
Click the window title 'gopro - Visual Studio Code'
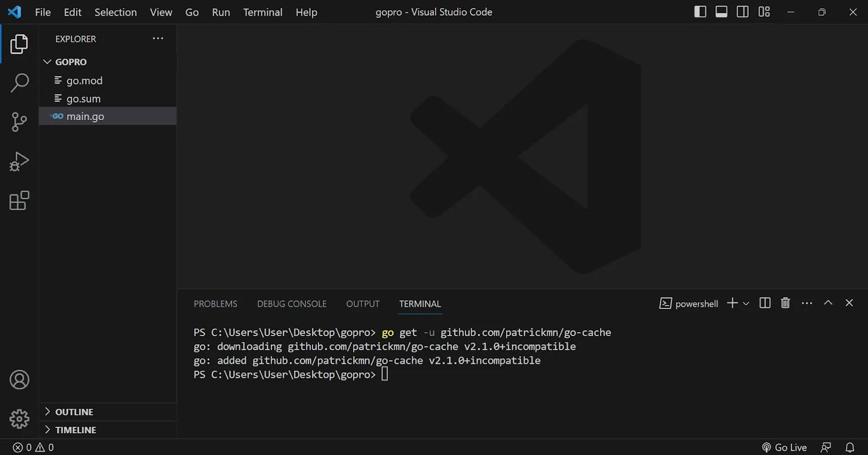434,12
